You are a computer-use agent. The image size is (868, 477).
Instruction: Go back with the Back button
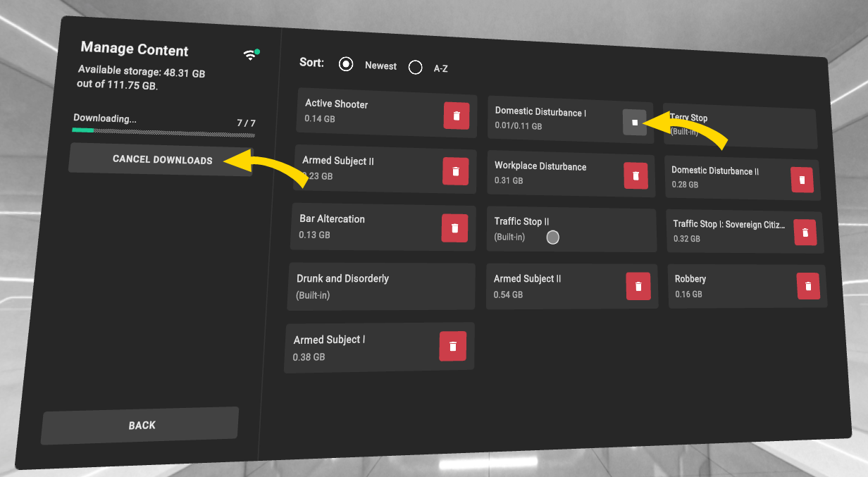click(x=141, y=426)
